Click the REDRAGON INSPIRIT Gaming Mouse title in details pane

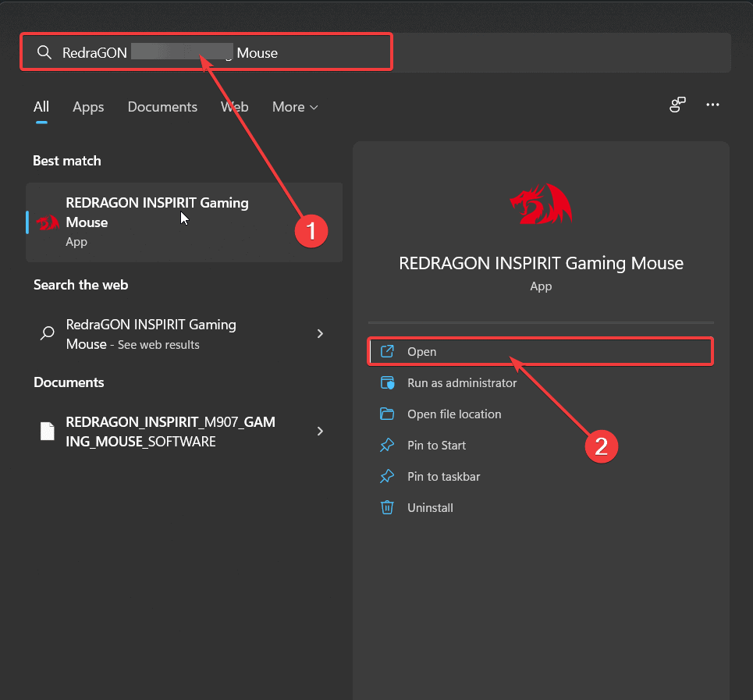click(x=542, y=263)
